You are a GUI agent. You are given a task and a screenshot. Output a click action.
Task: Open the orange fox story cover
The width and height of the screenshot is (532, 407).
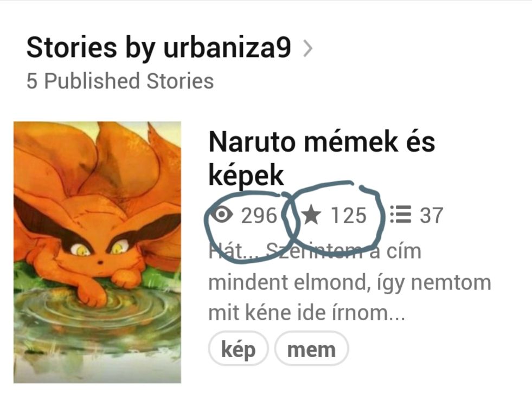pyautogui.click(x=98, y=253)
